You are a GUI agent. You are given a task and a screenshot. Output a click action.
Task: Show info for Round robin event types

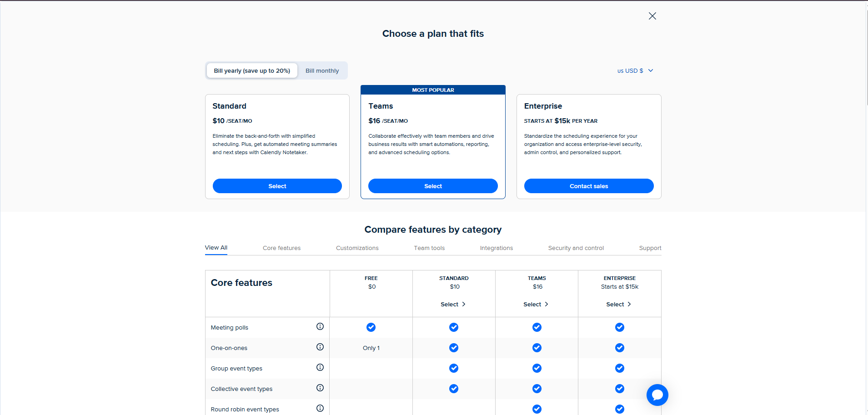(x=320, y=408)
